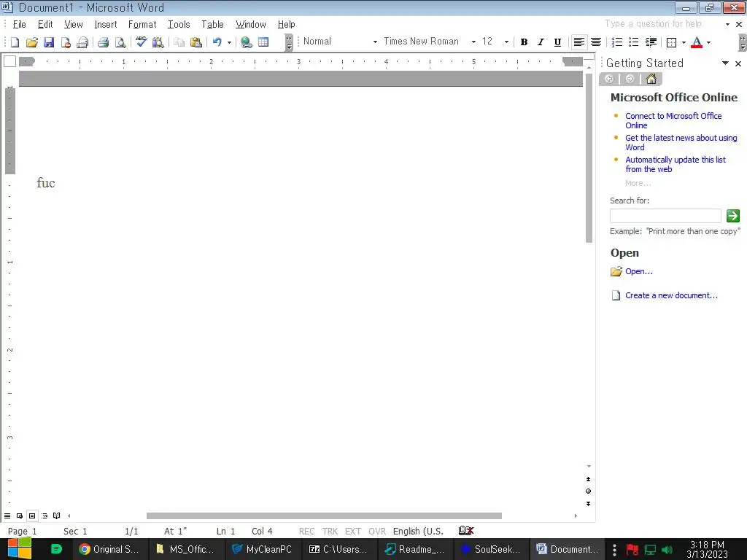Click the E-mail toolbar icon
Screen dimensions: 747x560
tap(82, 42)
